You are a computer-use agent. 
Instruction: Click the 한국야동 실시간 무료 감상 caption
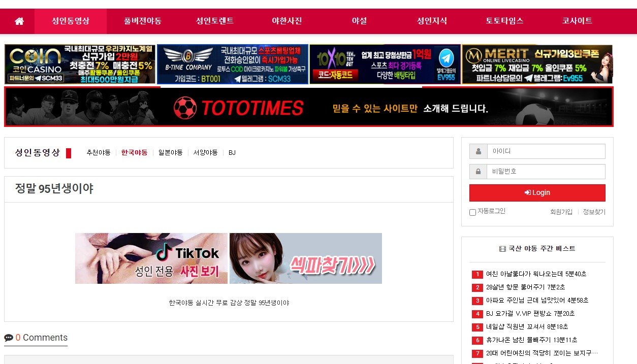[x=229, y=303]
